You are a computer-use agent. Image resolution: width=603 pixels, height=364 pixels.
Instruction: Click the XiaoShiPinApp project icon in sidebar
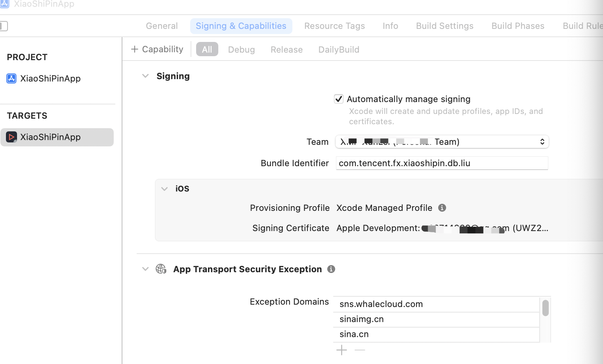tap(11, 78)
